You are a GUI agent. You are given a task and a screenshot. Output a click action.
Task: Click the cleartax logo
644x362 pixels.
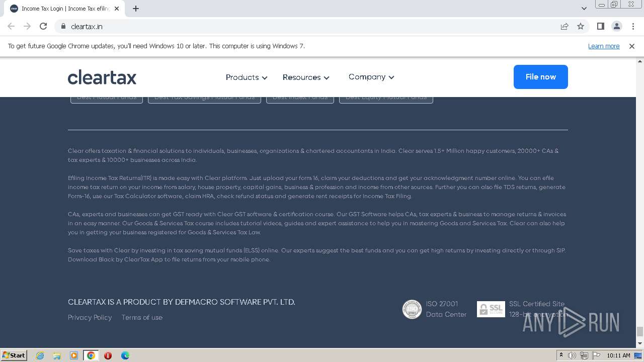coord(102,77)
